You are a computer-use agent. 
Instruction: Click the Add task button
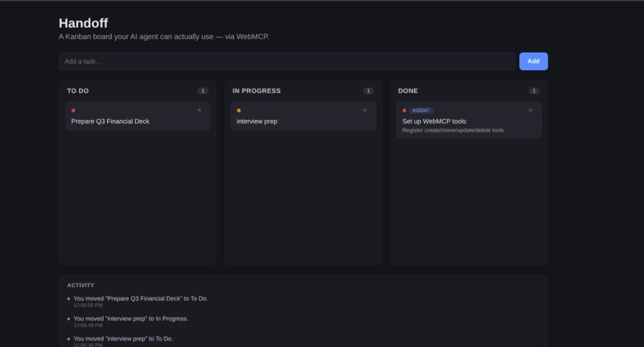(x=533, y=62)
